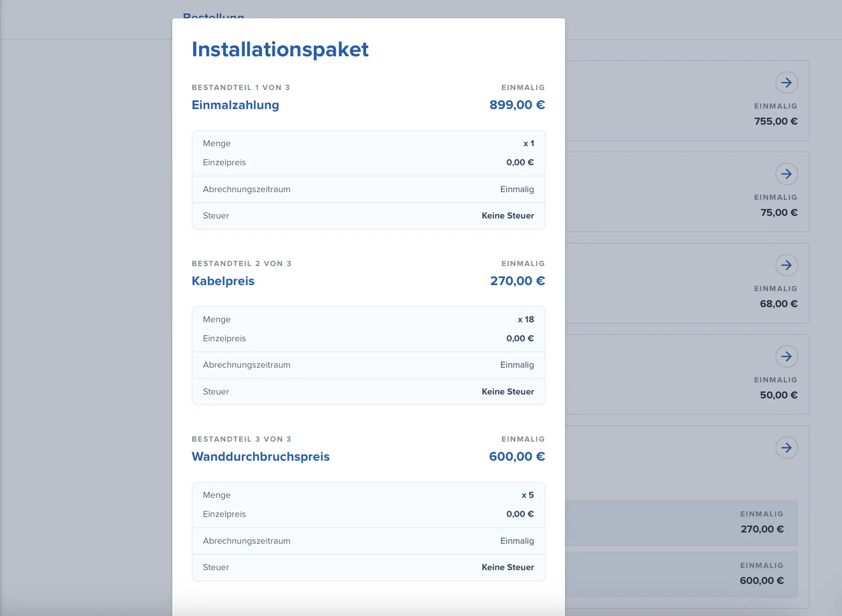Select the 600,00 € sub-item amount in background
The height and width of the screenshot is (616, 842).
coord(762,581)
